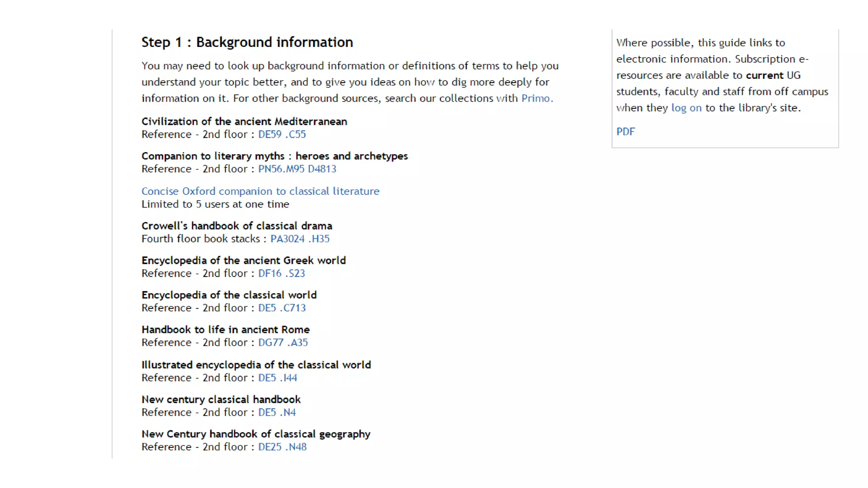Open Concise Oxford companion to classical literature
868x488 pixels.
coord(260,191)
